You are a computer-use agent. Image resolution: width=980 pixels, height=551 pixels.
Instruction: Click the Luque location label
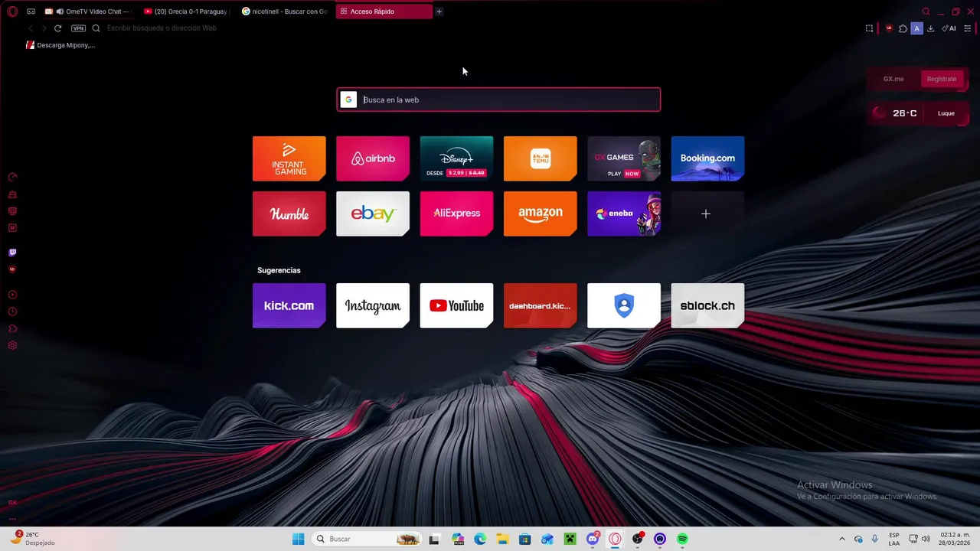tap(946, 113)
